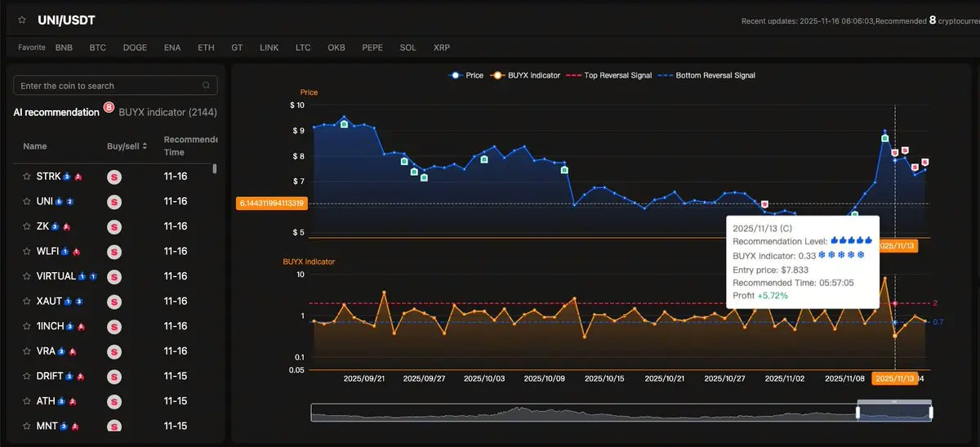Click the sell S badge for STRK
The image size is (980, 447).
pyautogui.click(x=114, y=177)
